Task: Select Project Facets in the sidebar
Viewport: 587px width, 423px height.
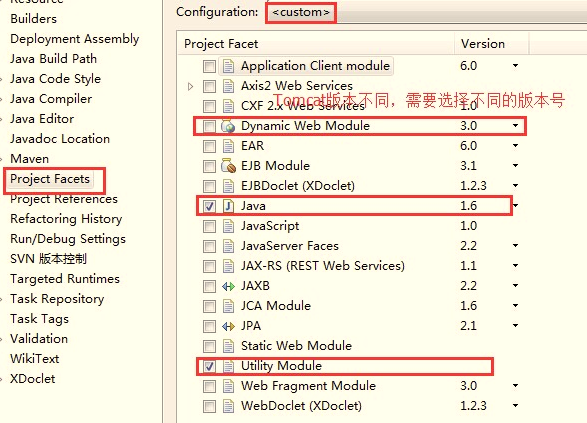Action: click(50, 179)
